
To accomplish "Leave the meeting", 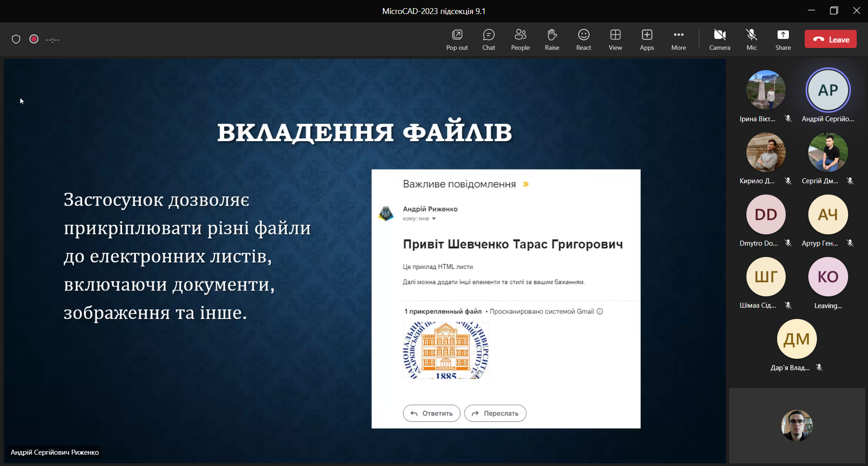I will pyautogui.click(x=830, y=39).
